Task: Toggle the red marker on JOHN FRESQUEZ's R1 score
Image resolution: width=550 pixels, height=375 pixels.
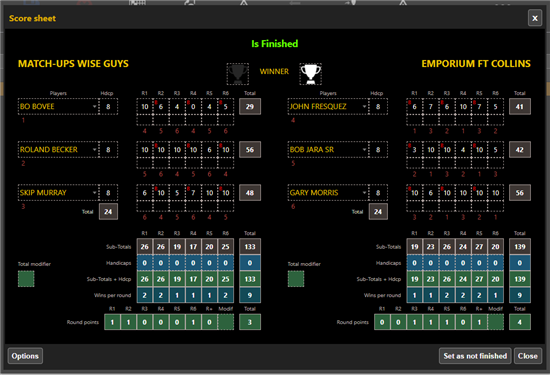Action: [x=409, y=102]
